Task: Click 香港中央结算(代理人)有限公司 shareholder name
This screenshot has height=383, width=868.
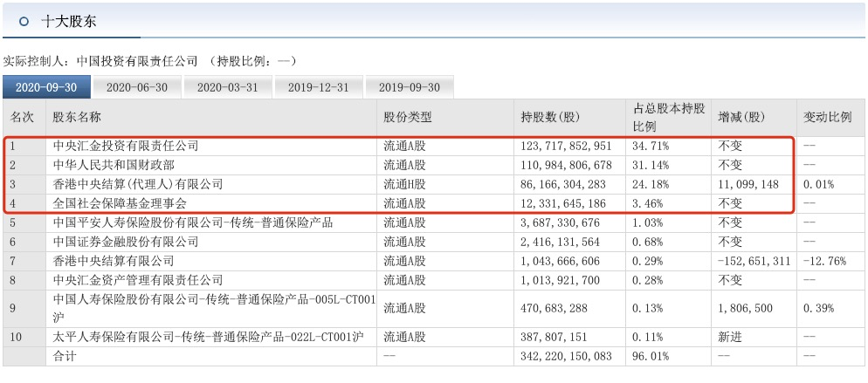Action: (138, 184)
